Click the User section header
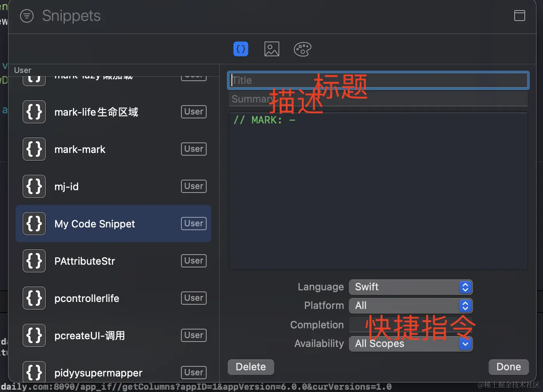This screenshot has width=543, height=392. [x=23, y=70]
